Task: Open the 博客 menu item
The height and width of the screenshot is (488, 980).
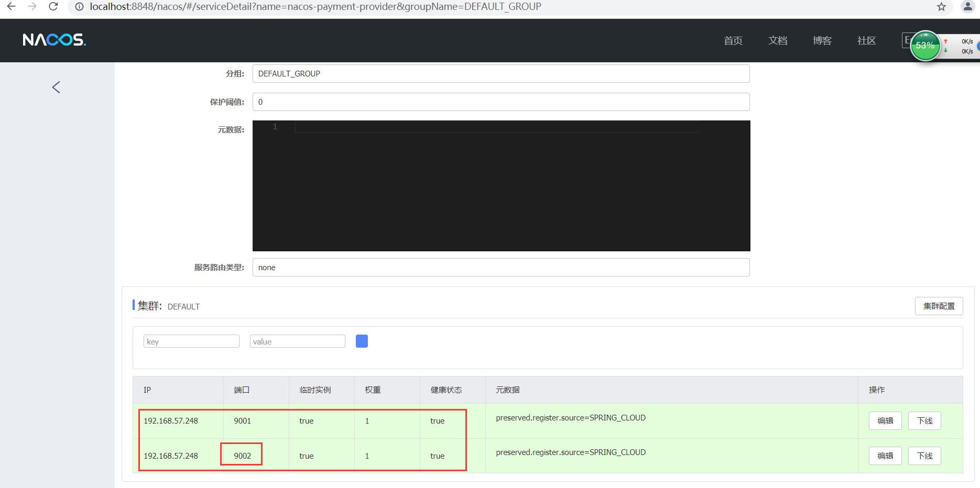Action: point(822,41)
